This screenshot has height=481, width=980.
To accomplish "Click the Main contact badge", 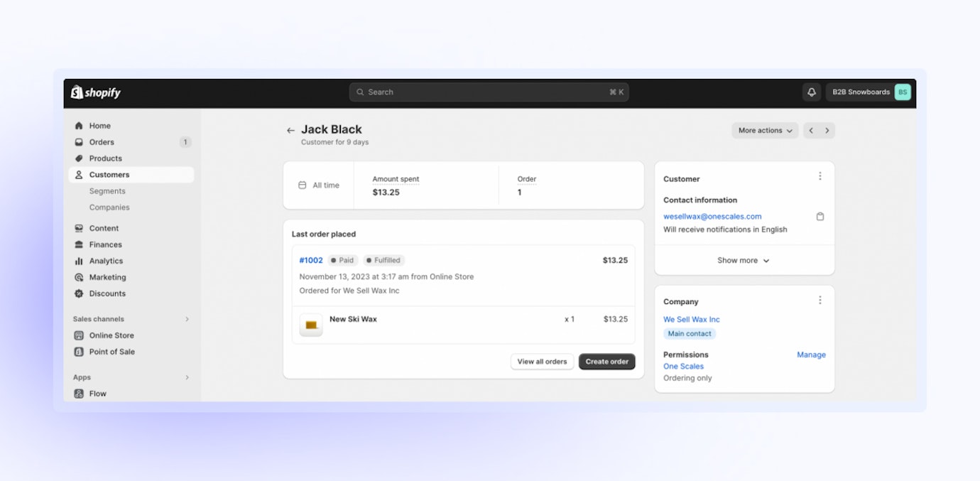I will click(x=690, y=334).
